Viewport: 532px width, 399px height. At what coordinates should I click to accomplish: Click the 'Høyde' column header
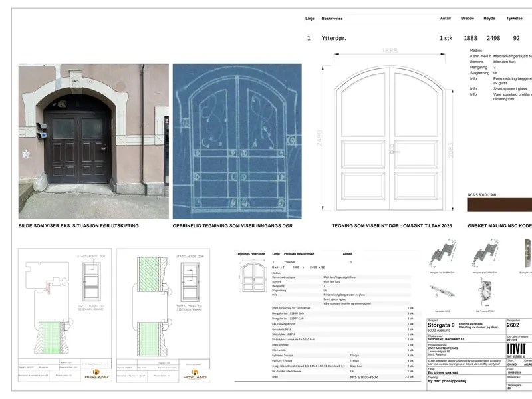[489, 19]
